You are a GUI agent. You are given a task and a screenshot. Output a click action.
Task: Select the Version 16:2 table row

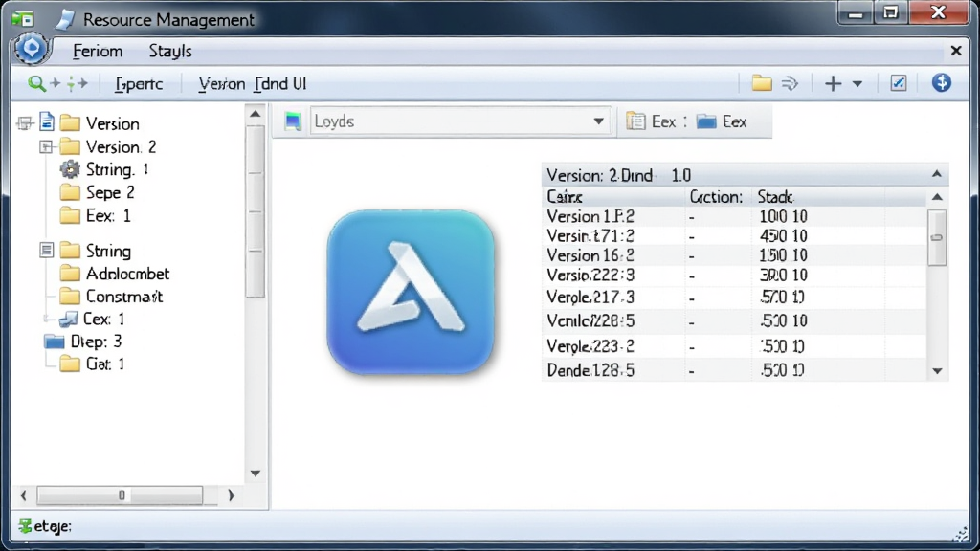(x=734, y=255)
